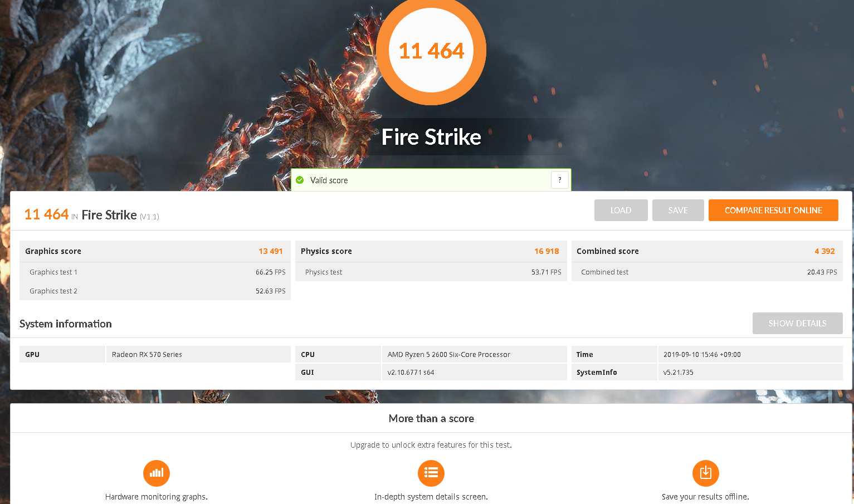Viewport: 854px width, 504px height.
Task: Click the green valid score checkmark icon
Action: pyautogui.click(x=300, y=180)
